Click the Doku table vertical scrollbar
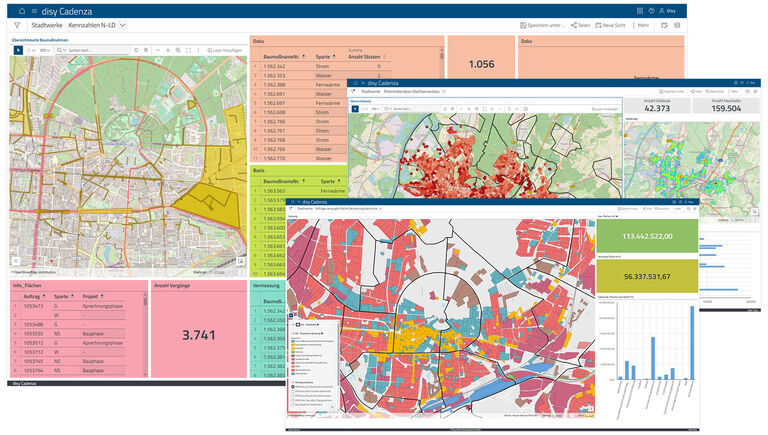 pyautogui.click(x=442, y=61)
